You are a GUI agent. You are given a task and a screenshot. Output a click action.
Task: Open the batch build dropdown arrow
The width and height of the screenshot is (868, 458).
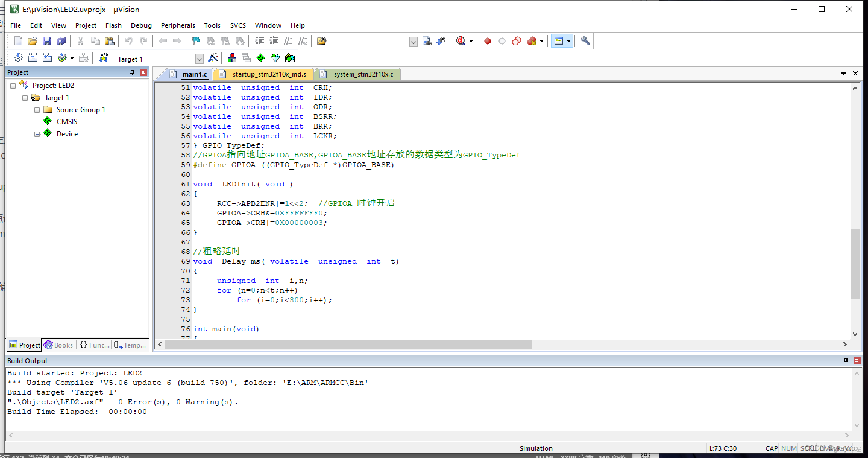(72, 59)
